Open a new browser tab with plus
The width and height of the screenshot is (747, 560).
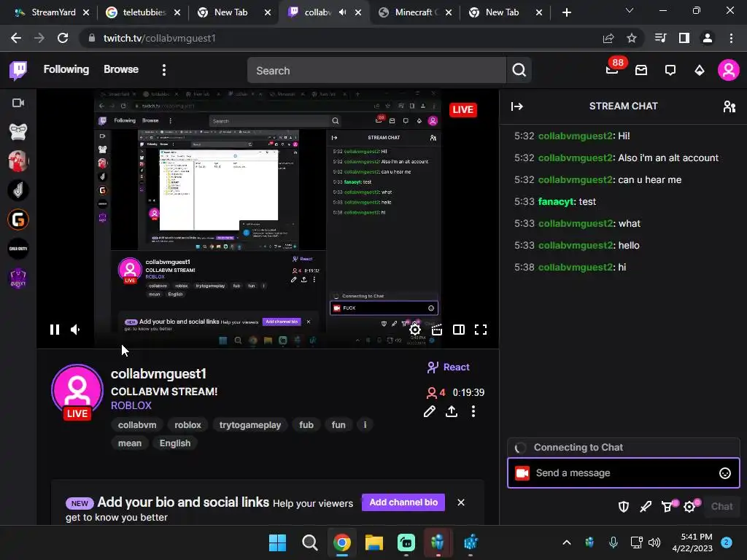(x=566, y=13)
